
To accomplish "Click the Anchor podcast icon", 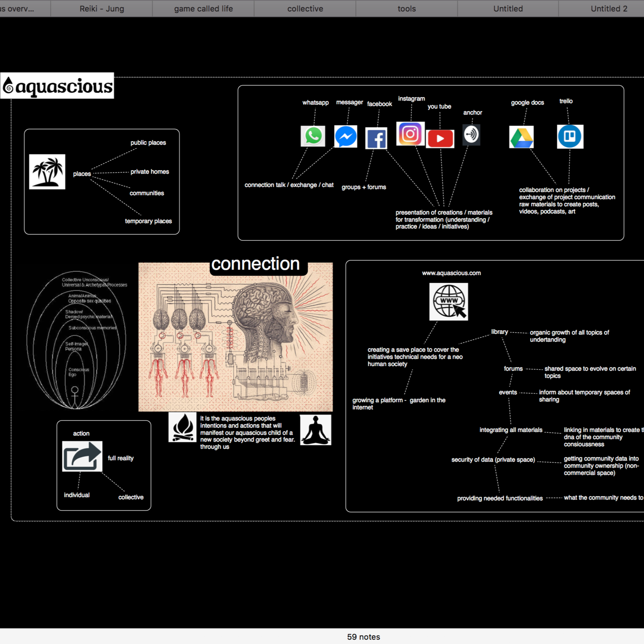I will pyautogui.click(x=471, y=135).
